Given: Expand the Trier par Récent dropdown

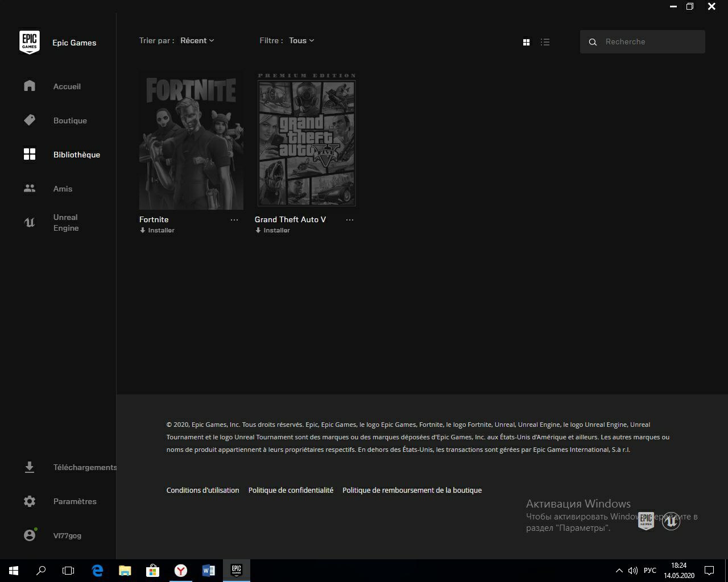Looking at the screenshot, I should (x=197, y=40).
